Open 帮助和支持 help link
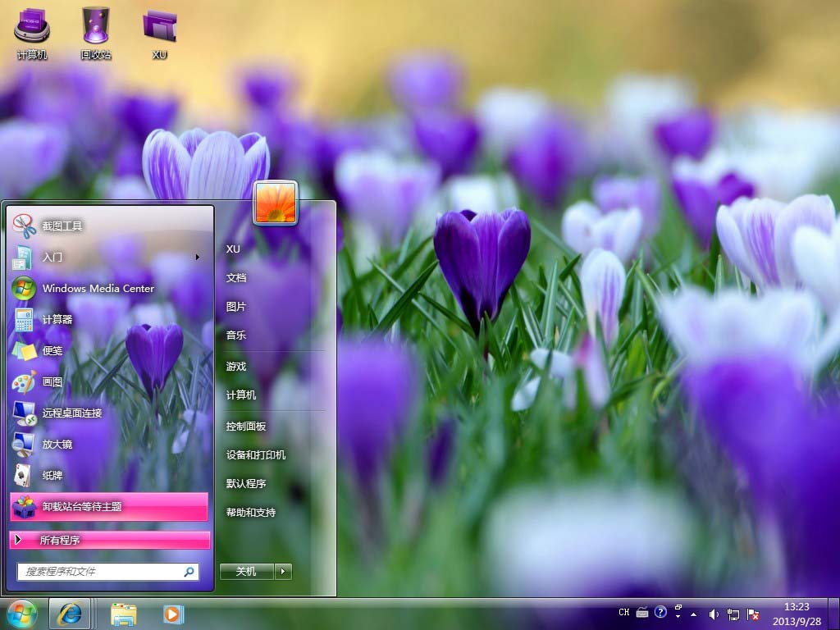This screenshot has height=630, width=840. [x=251, y=512]
